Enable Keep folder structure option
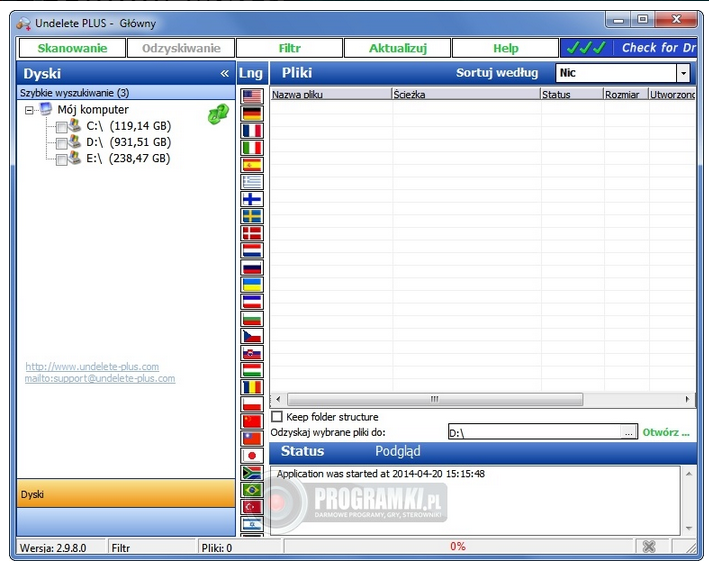 point(277,416)
